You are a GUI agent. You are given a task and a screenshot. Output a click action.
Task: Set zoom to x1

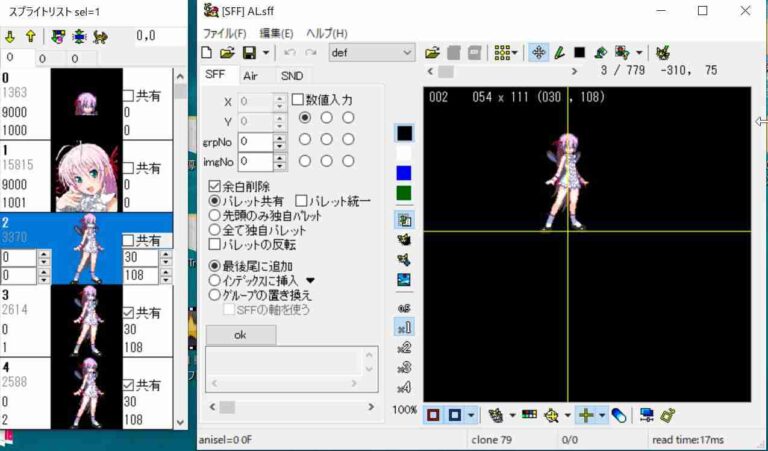pos(404,328)
